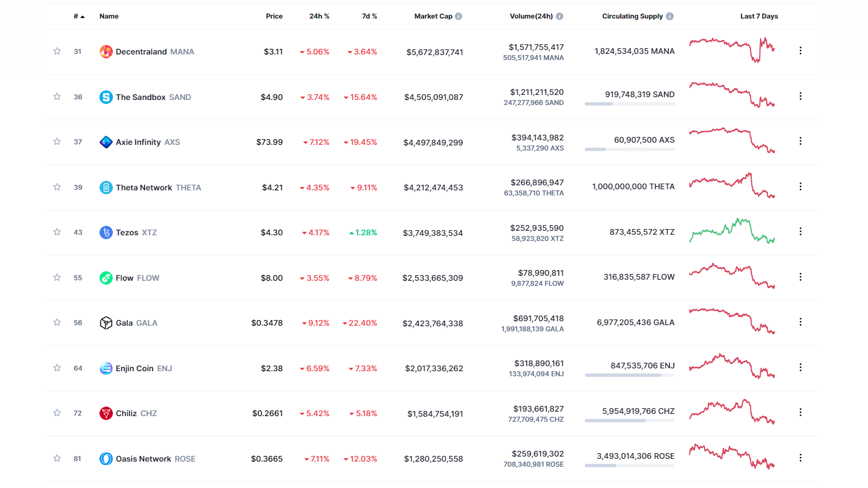The image size is (868, 488).
Task: Open Decentraland volume $1,571,755,417 link
Action: pyautogui.click(x=536, y=47)
